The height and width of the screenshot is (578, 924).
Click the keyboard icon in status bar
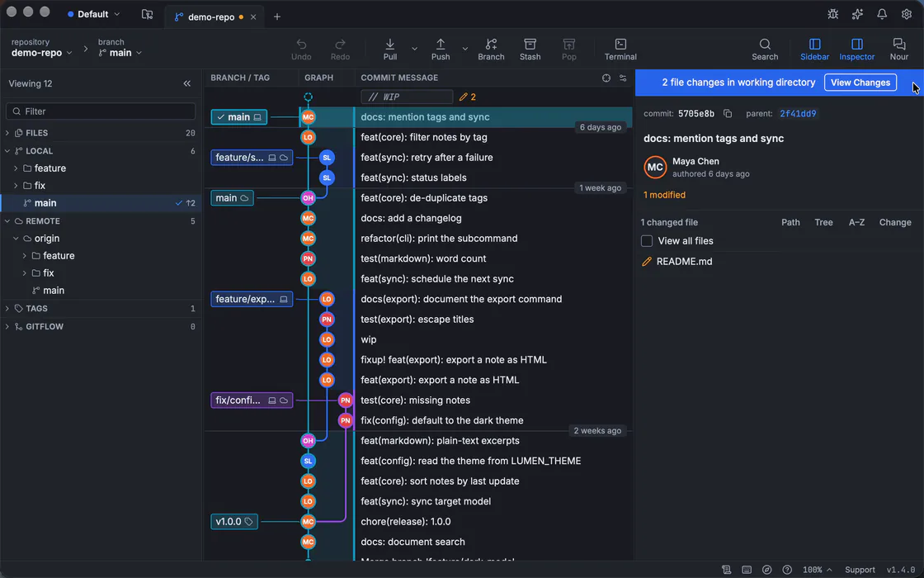pyautogui.click(x=747, y=570)
